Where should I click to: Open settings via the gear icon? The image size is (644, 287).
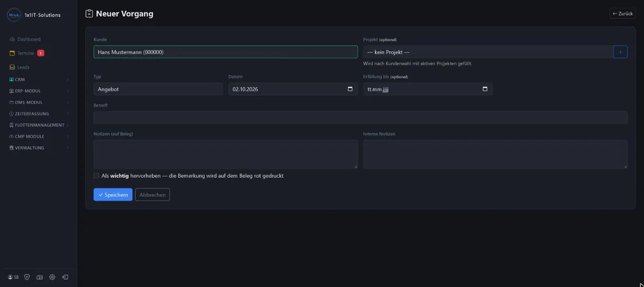tap(52, 277)
